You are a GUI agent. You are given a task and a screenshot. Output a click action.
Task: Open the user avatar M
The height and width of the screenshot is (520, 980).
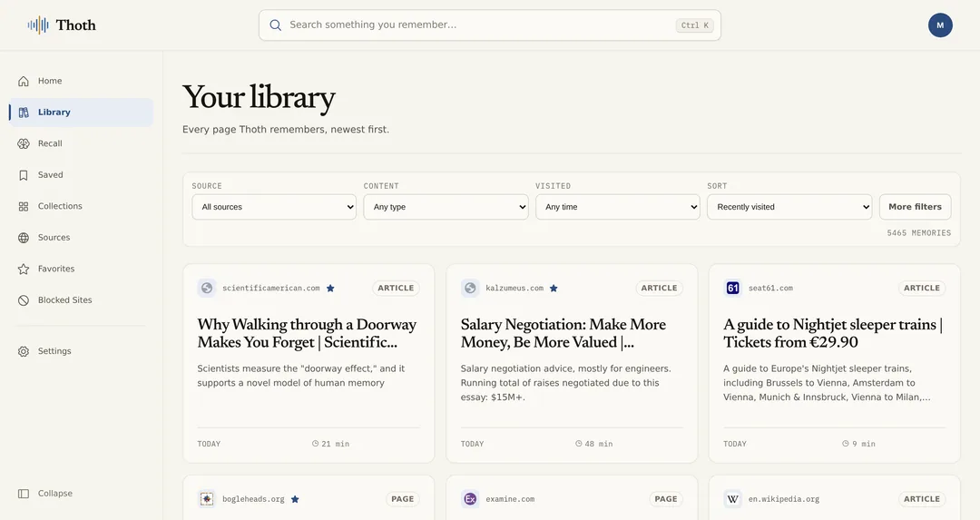(940, 25)
